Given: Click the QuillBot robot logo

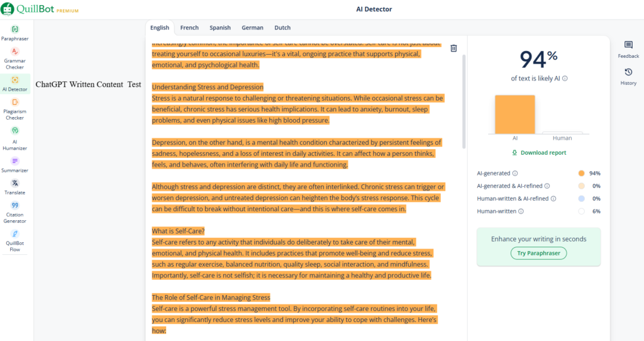Looking at the screenshot, I should point(8,9).
